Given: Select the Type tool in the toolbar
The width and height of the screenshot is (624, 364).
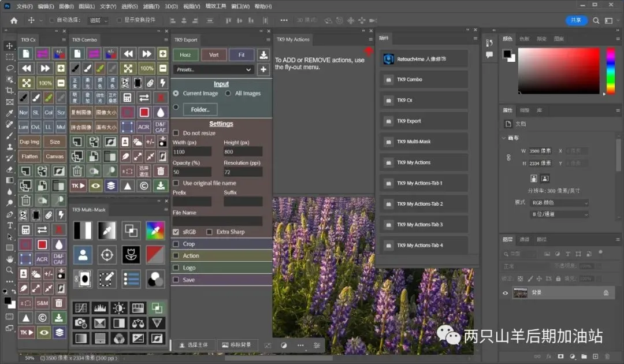Looking at the screenshot, I should (x=10, y=225).
